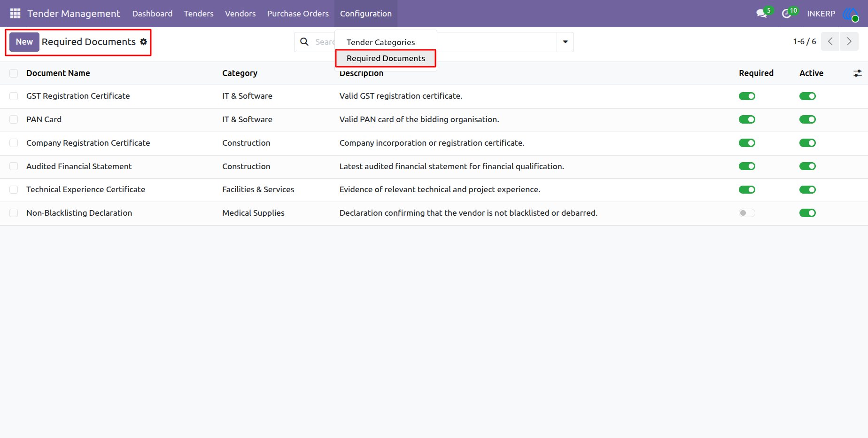Open the Required Documents gear actions menu
Viewport: 868px width, 438px height.
point(144,42)
